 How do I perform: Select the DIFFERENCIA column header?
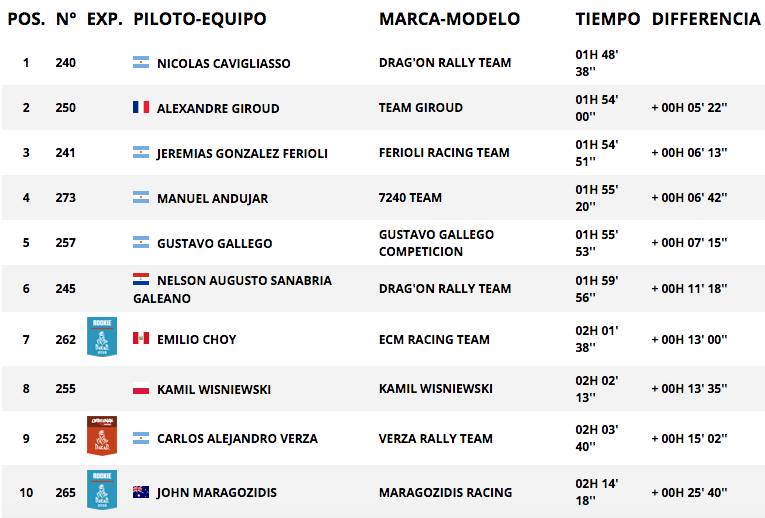[x=706, y=19]
